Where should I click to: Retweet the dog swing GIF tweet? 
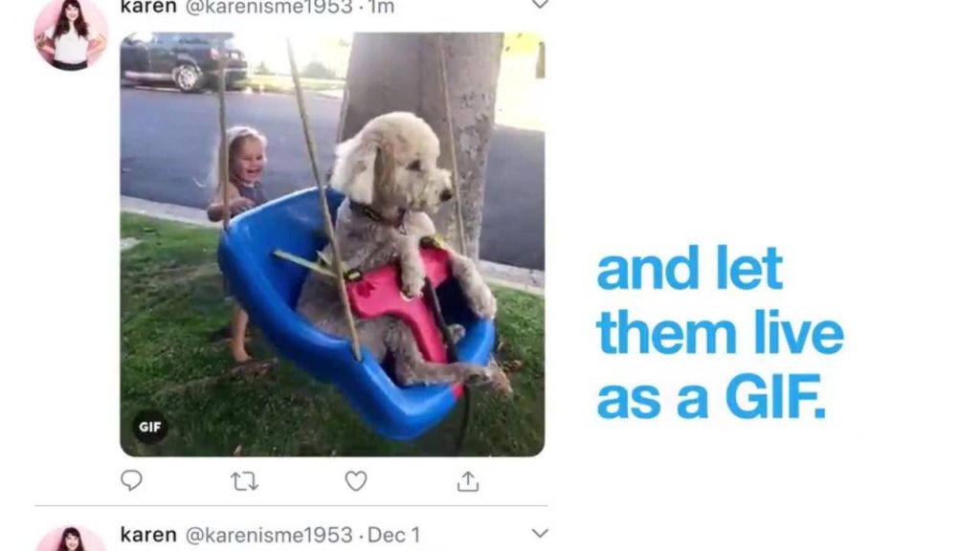click(x=244, y=481)
